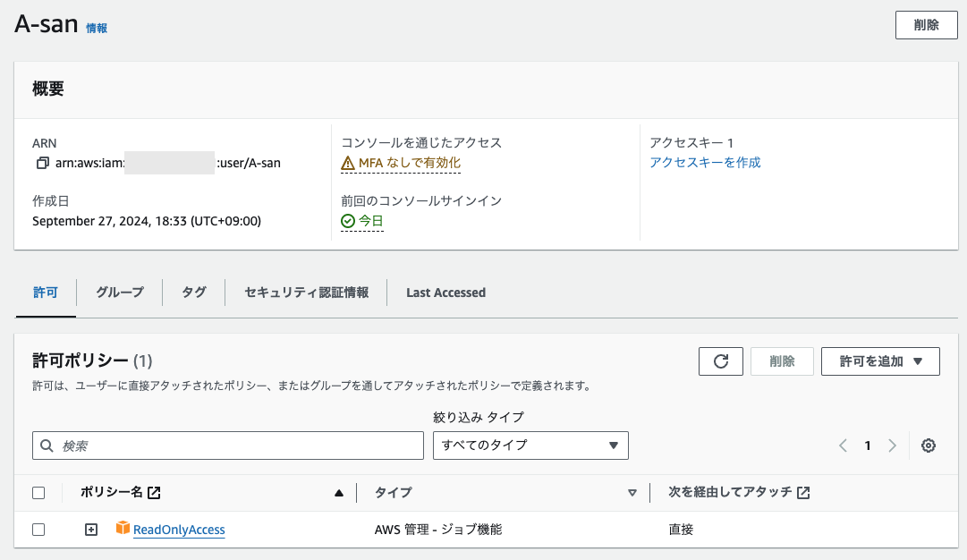Viewport: 967px width, 560px height.
Task: Switch to the 許可 tab
Action: pyautogui.click(x=46, y=293)
